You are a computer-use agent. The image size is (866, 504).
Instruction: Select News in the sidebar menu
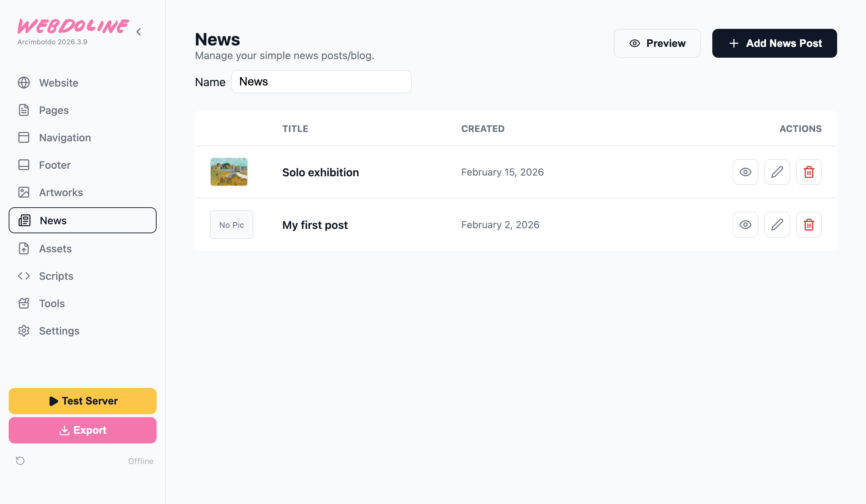(53, 220)
